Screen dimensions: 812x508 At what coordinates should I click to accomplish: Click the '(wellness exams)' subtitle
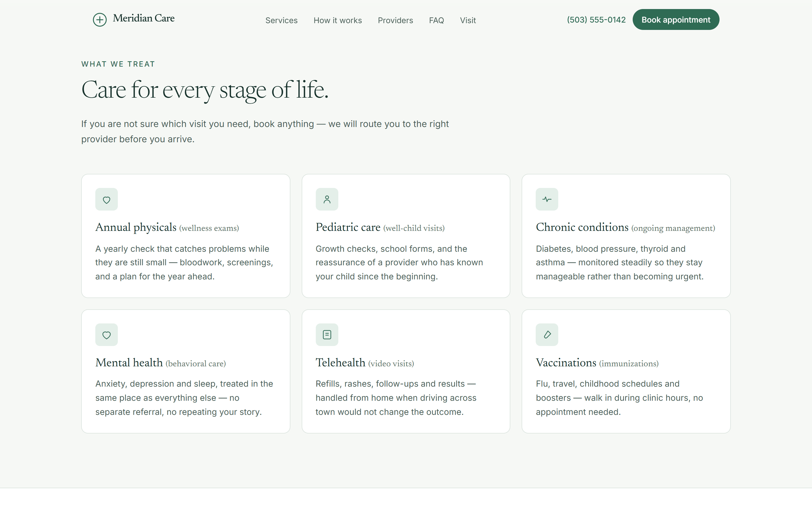coord(209,229)
